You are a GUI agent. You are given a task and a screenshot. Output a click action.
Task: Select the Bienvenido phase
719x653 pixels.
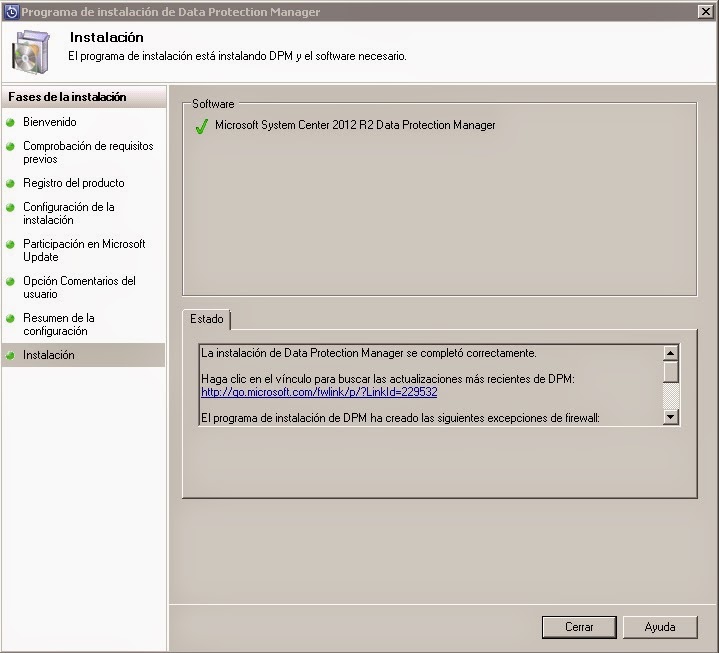pos(50,122)
